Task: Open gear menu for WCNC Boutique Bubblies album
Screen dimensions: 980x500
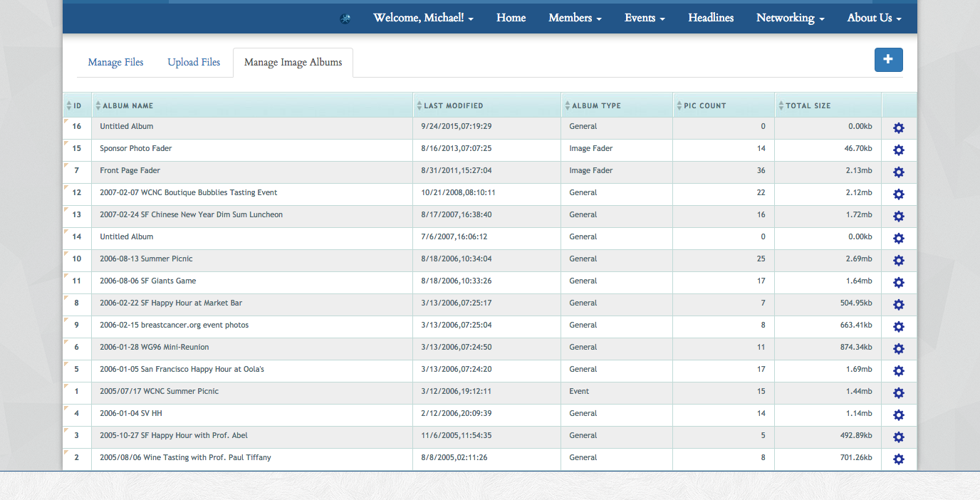Action: (899, 194)
